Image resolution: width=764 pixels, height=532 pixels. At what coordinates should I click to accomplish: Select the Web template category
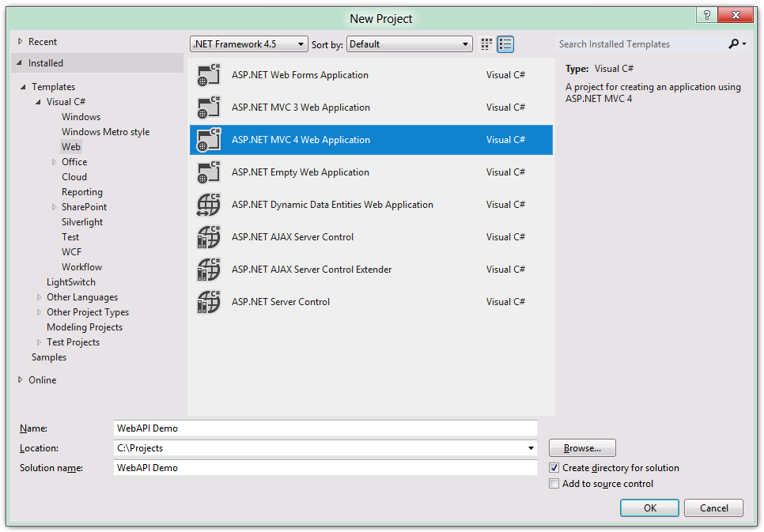(71, 147)
